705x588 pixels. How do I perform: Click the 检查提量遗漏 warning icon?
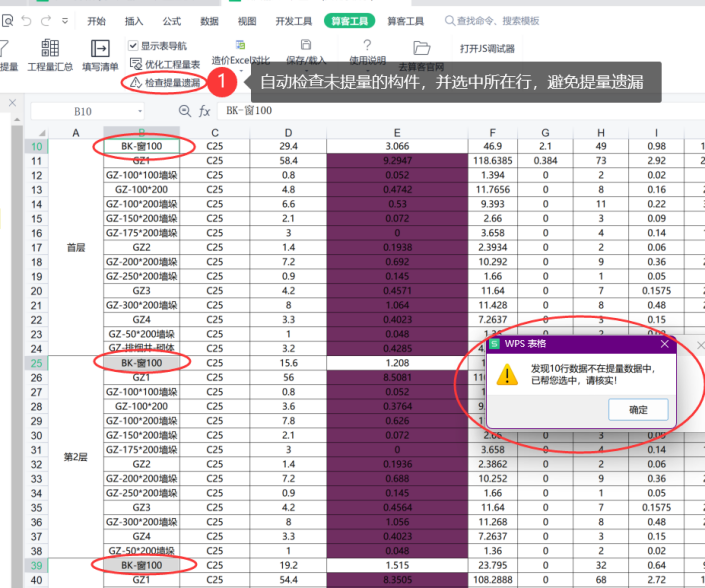point(134,82)
